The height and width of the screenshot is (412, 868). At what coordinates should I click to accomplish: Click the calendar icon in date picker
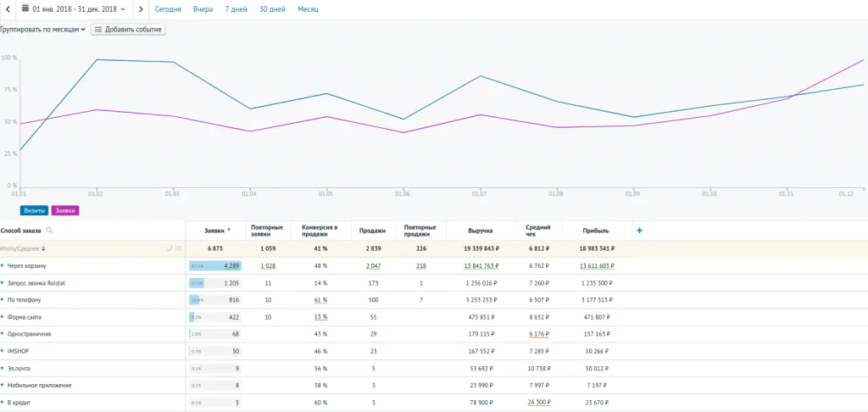25,9
